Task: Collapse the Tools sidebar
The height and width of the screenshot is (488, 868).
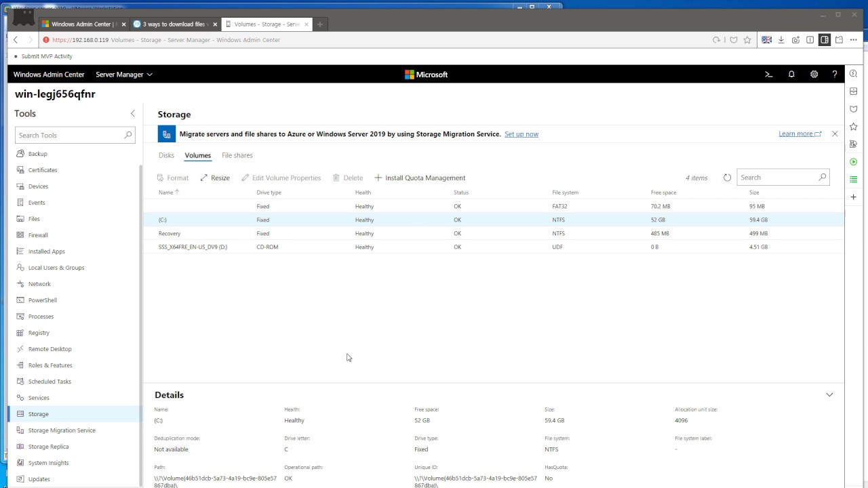Action: (x=132, y=114)
